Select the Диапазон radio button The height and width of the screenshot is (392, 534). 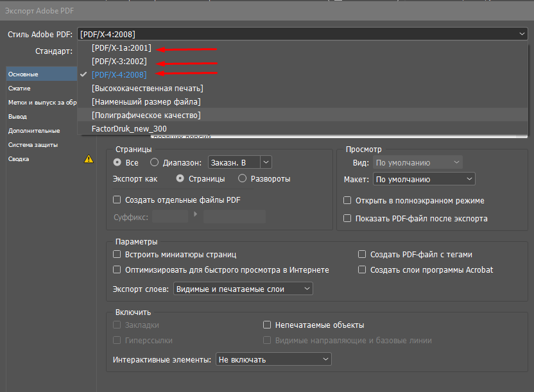[x=154, y=162]
